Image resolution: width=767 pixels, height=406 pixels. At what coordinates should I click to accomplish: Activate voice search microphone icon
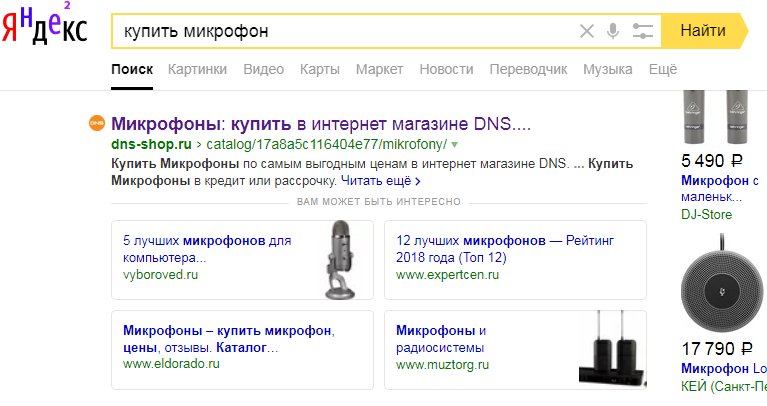coord(612,31)
